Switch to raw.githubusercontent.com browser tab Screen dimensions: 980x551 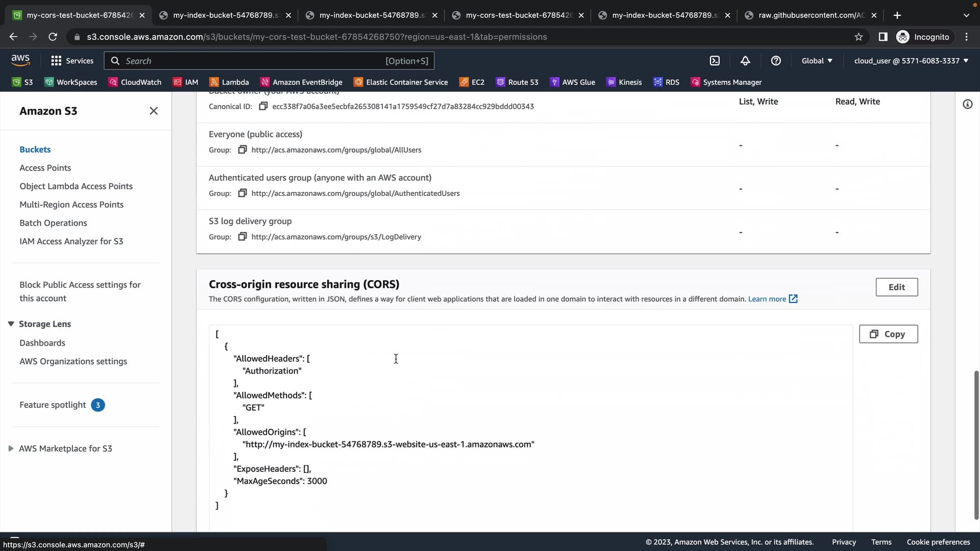click(811, 15)
